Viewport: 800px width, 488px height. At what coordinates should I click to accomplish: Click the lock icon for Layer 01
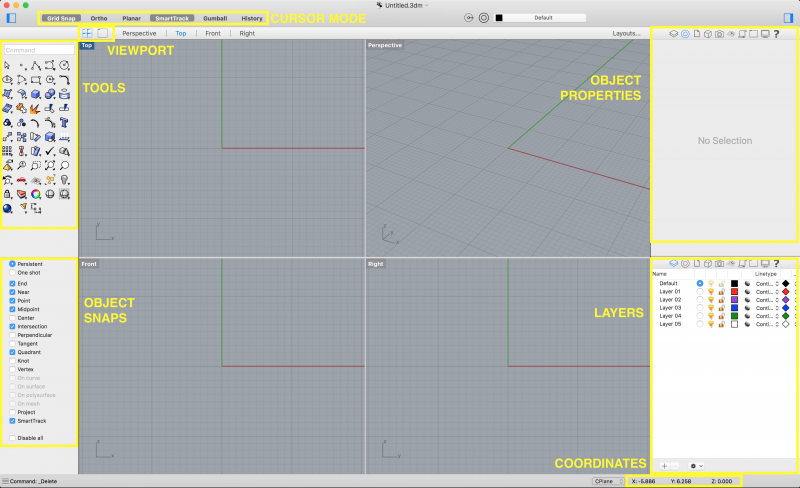(x=721, y=291)
